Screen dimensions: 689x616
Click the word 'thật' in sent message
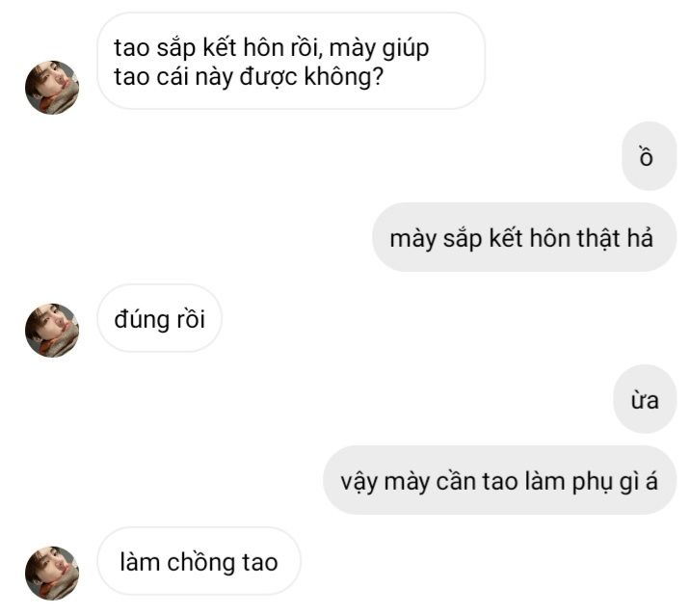click(x=598, y=239)
